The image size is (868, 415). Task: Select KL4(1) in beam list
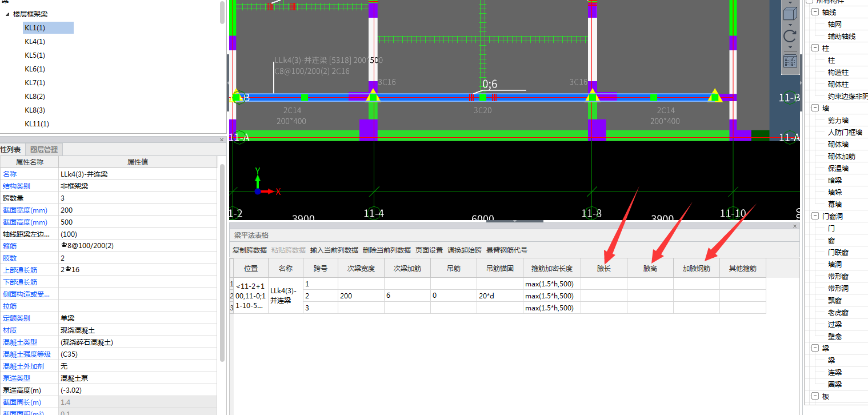coord(35,42)
